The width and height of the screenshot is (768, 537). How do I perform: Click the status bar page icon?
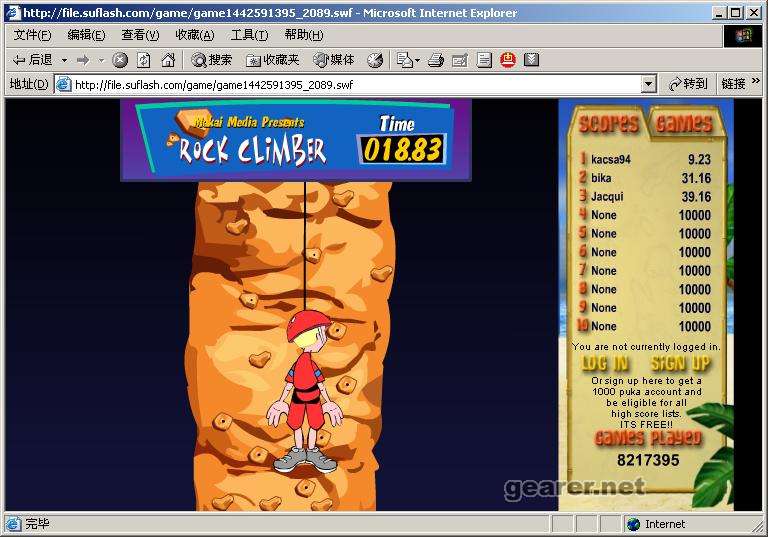coord(13,524)
